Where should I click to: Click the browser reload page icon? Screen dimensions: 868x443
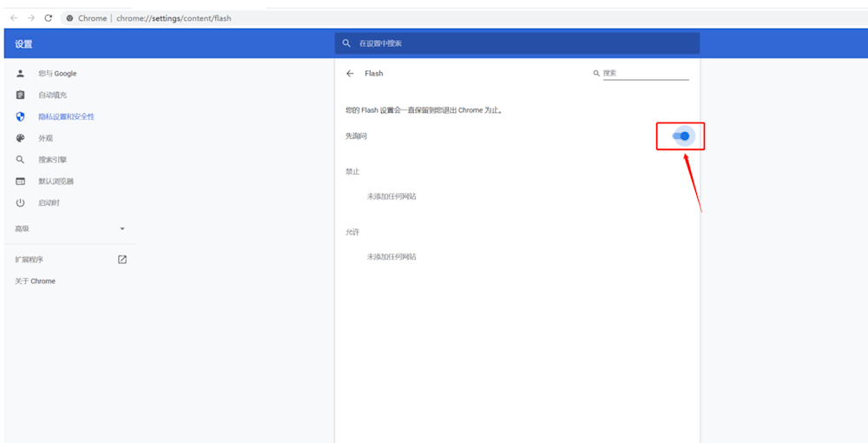pyautogui.click(x=48, y=18)
